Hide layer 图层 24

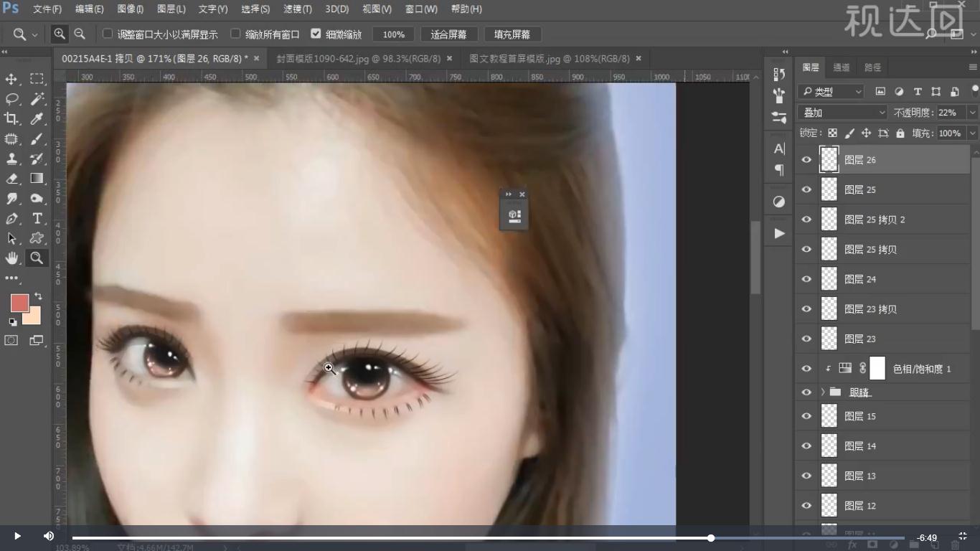806,279
